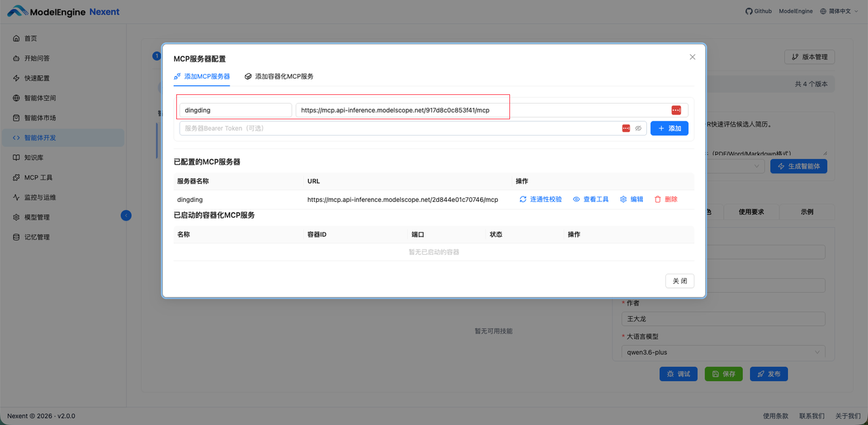The width and height of the screenshot is (868, 425).
Task: Click the 生成智能体 button
Action: pos(798,166)
